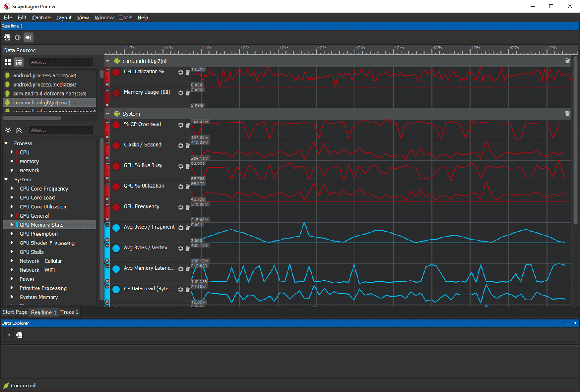Pause the realtime capture

(18, 37)
